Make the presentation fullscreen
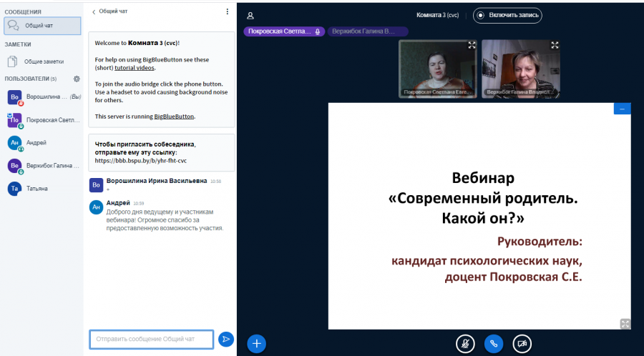644x356 pixels. [625, 324]
